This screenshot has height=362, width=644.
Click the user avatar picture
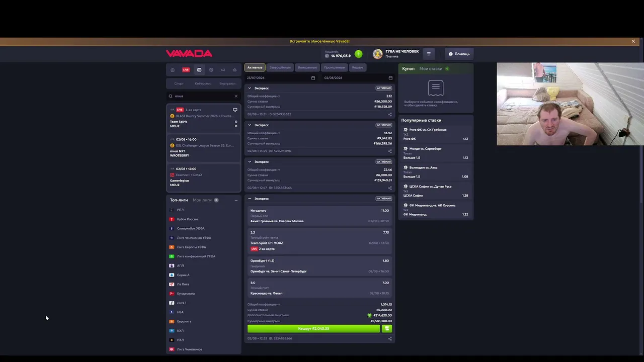click(377, 54)
